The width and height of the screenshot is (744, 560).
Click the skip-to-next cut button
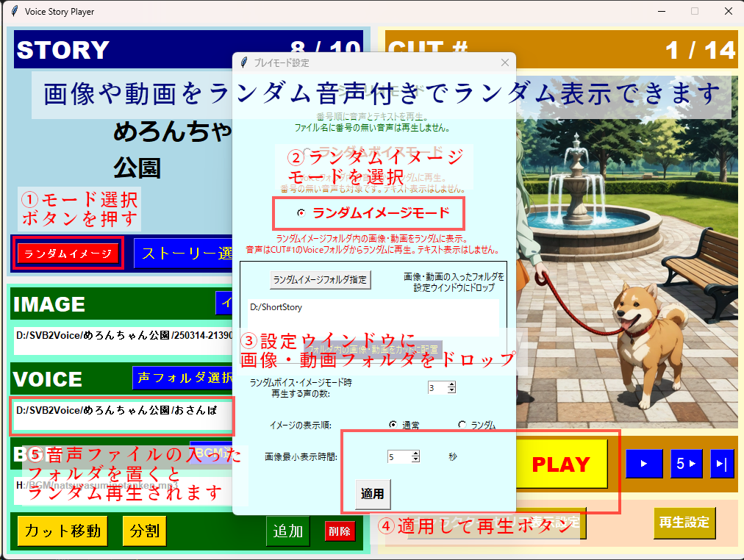722,464
